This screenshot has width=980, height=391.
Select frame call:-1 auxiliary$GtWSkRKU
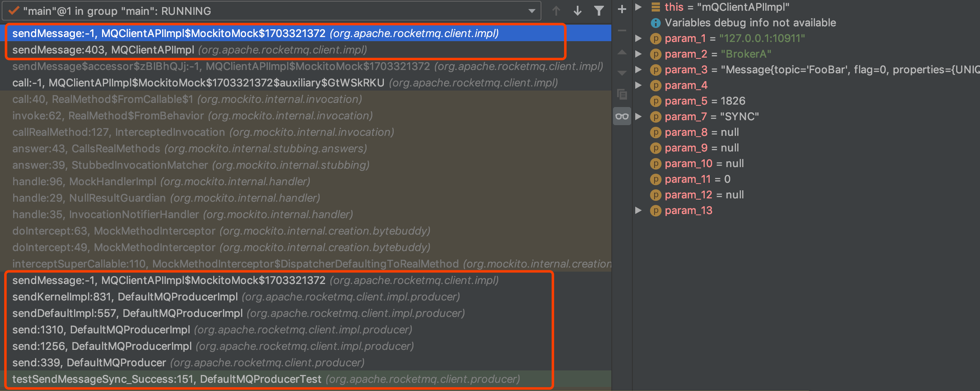point(306,83)
